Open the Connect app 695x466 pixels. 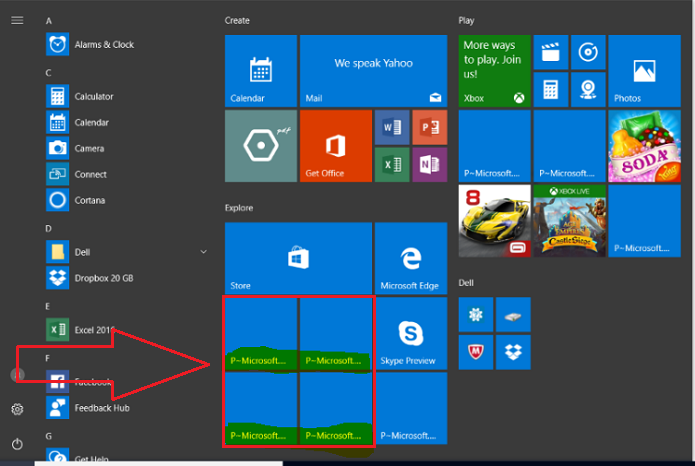click(x=76, y=174)
